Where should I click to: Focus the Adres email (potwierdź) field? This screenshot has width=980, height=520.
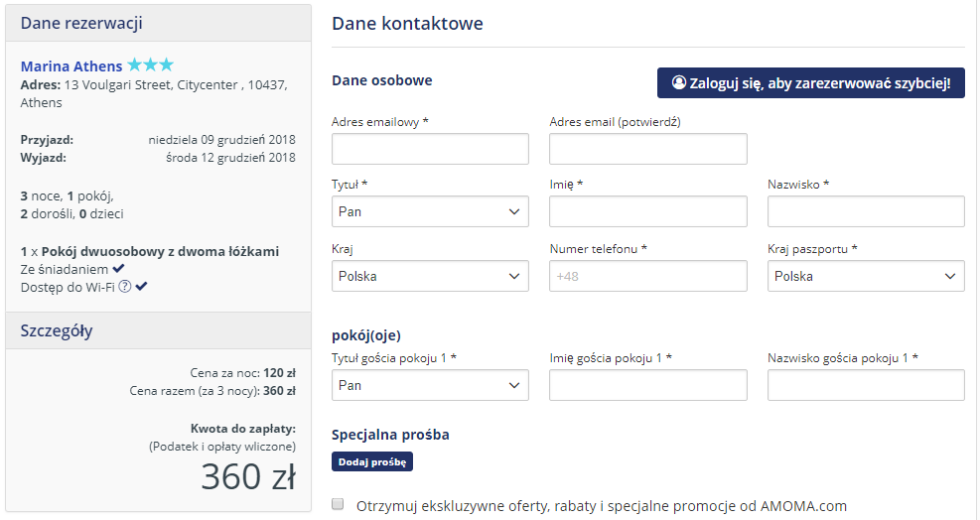(648, 149)
